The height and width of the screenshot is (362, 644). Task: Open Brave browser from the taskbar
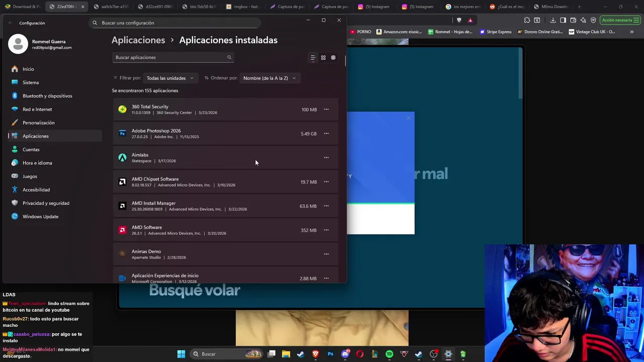point(315,354)
